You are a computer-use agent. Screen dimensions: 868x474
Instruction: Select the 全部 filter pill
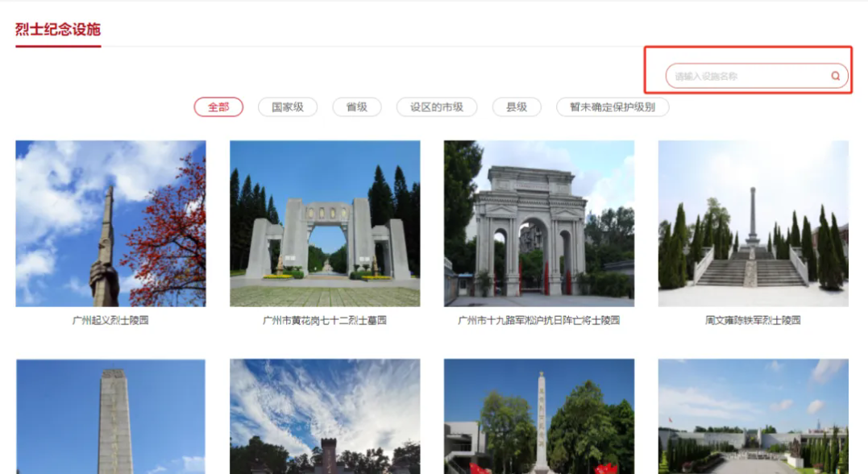click(218, 106)
